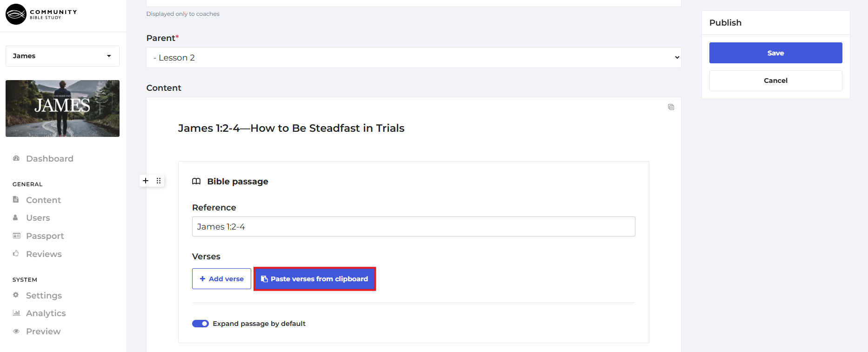Click the Preview eye icon
868x352 pixels.
coord(16,331)
